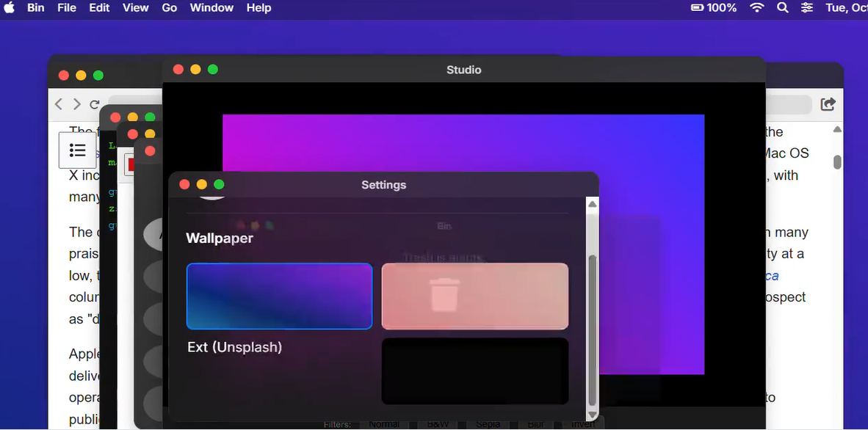The image size is (868, 430).
Task: Minimize the terminal window with green text
Action: click(x=132, y=117)
